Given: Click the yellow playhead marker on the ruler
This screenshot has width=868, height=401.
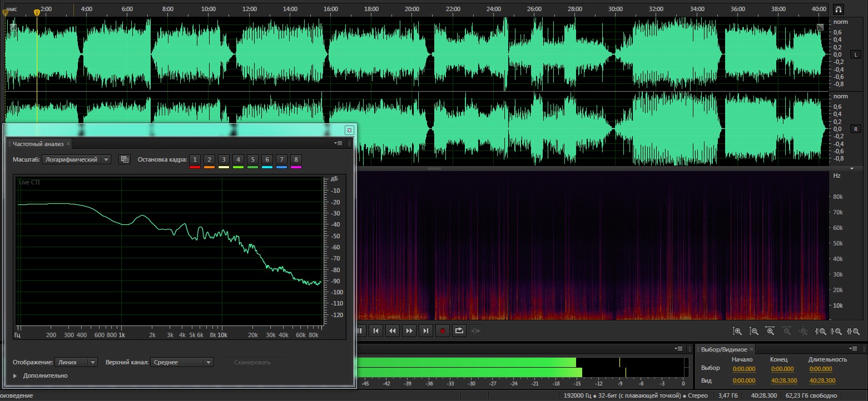Looking at the screenshot, I should click(x=37, y=12).
